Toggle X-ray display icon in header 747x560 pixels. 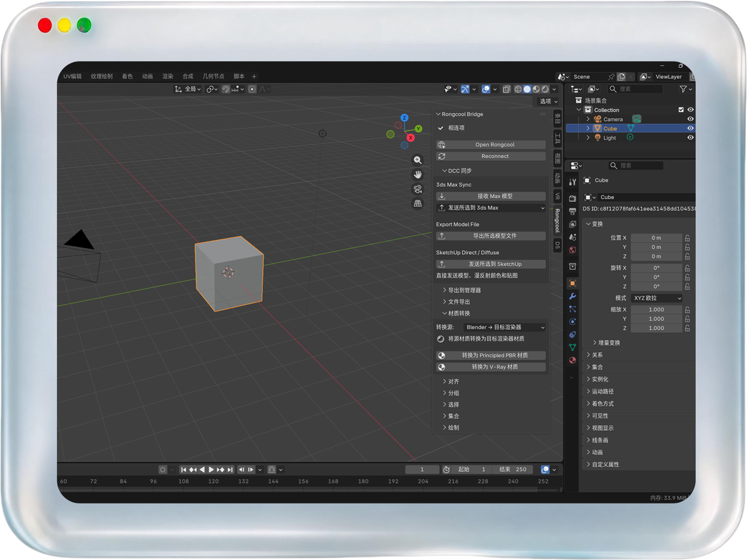pyautogui.click(x=506, y=89)
